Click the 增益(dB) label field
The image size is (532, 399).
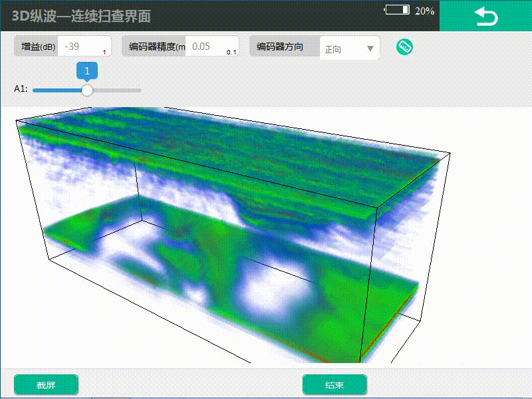tap(39, 47)
